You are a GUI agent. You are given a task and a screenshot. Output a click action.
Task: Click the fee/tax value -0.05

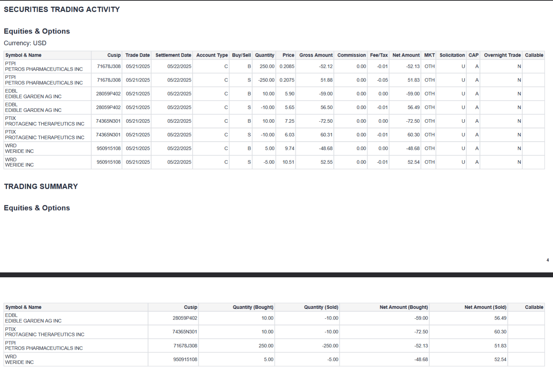(x=383, y=80)
